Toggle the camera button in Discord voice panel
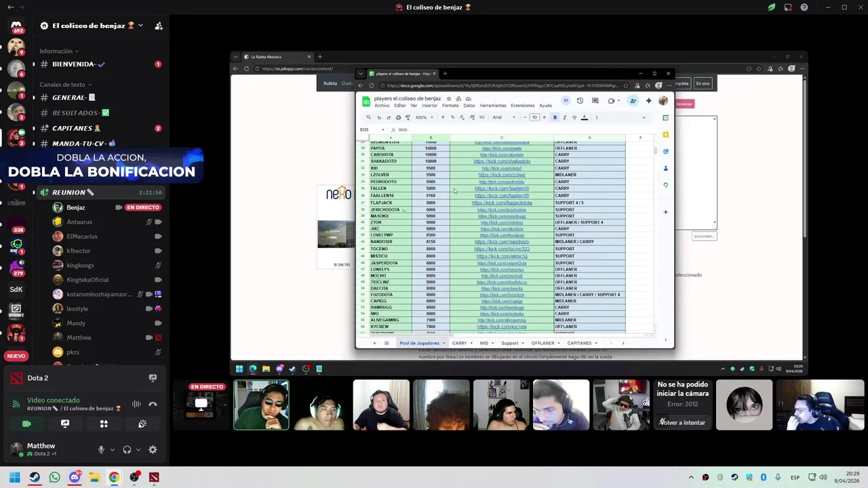This screenshot has height=488, width=868. [26, 424]
